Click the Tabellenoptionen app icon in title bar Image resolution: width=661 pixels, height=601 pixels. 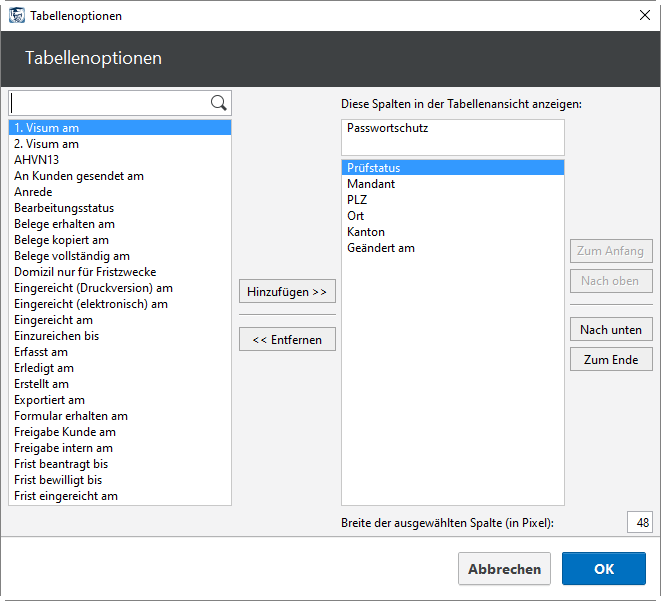click(x=17, y=16)
